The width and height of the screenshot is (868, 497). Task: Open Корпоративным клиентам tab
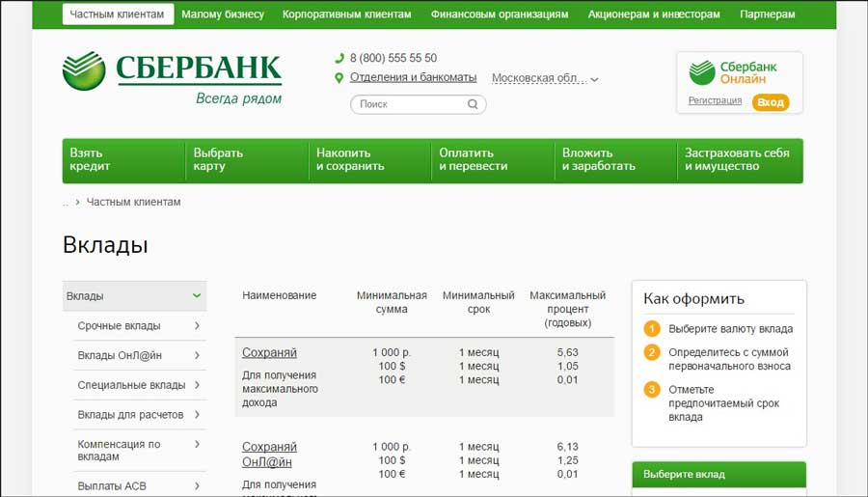click(x=346, y=14)
